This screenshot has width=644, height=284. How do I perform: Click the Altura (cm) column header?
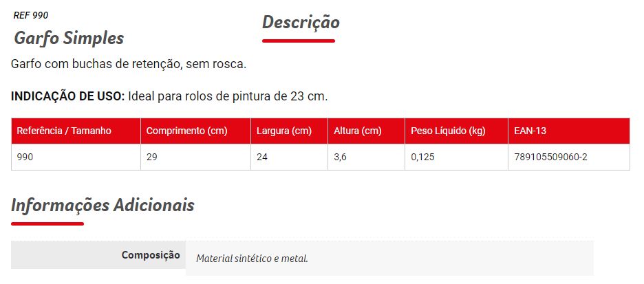tap(357, 131)
